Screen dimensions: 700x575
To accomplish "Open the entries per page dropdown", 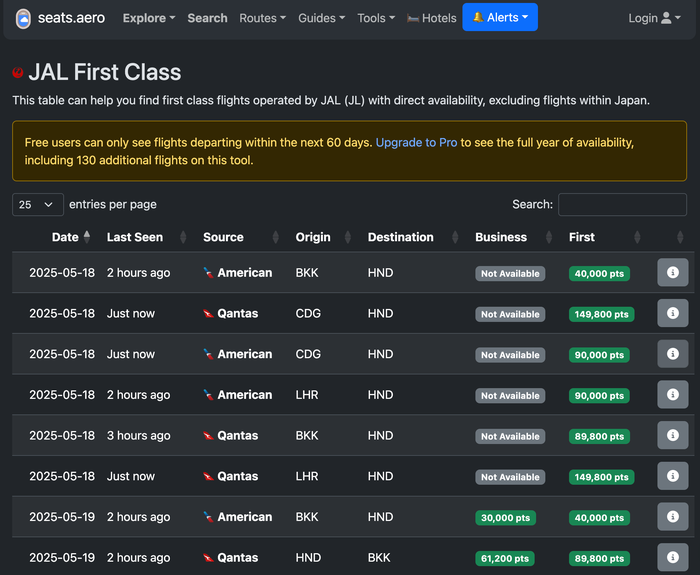I will (x=38, y=204).
